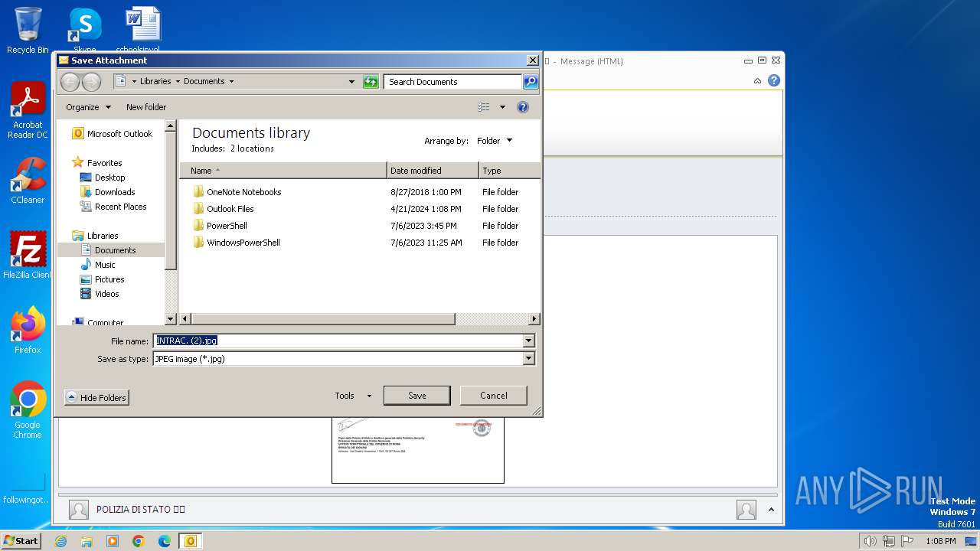
Task: Go forward using the Forward arrow button
Action: pos(91,82)
